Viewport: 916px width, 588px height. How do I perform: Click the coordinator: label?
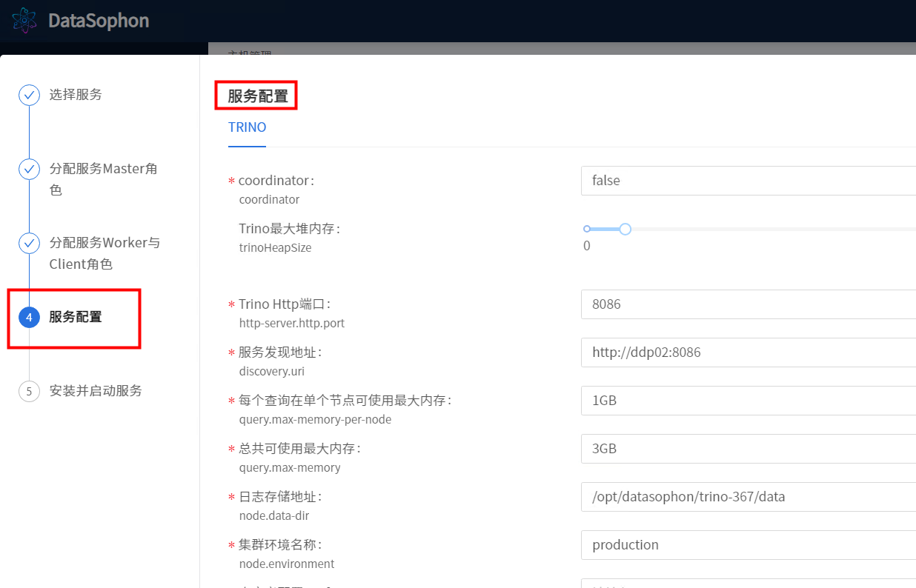276,181
